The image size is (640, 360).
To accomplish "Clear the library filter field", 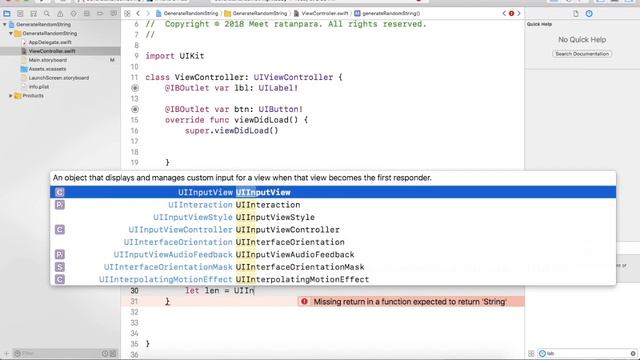I will (x=633, y=353).
